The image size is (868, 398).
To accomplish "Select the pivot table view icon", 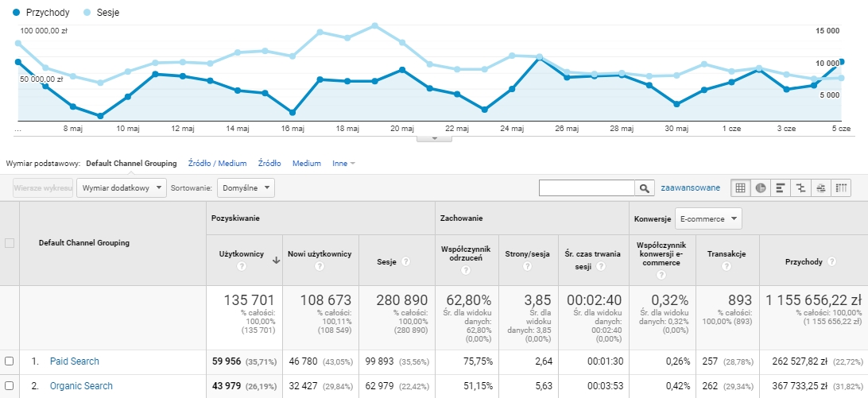I will pos(841,188).
